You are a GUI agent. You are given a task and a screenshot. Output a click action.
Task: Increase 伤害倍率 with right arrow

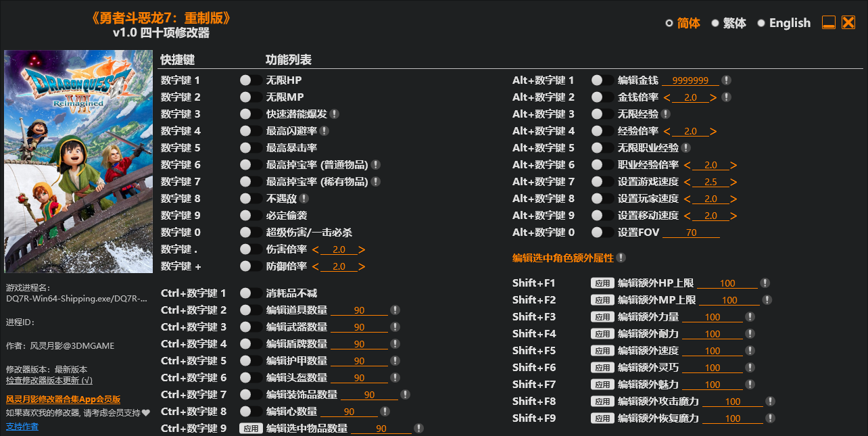point(362,249)
